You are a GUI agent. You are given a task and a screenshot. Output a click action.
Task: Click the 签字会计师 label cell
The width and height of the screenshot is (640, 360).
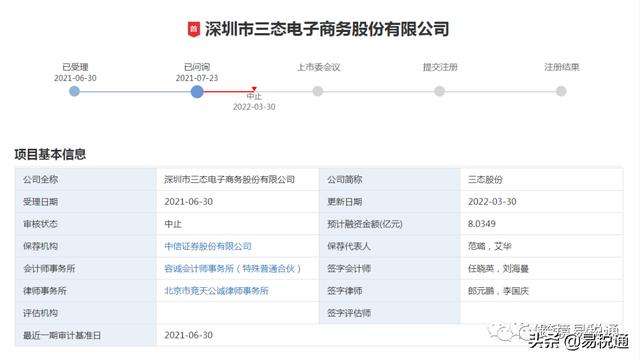[x=390, y=269]
